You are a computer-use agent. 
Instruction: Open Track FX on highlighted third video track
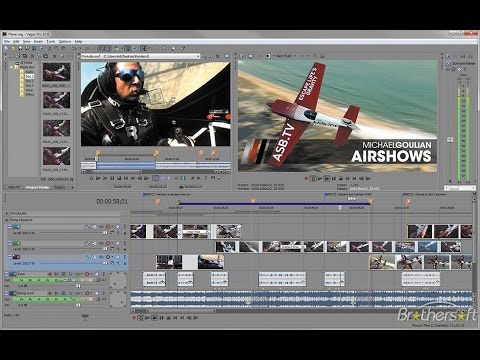pyautogui.click(x=101, y=257)
